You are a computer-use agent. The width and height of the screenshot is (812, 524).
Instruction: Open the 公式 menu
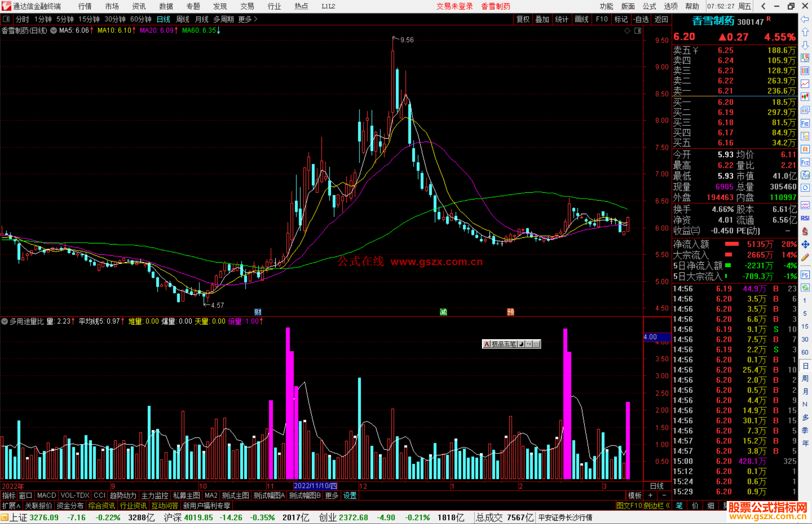(x=649, y=6)
